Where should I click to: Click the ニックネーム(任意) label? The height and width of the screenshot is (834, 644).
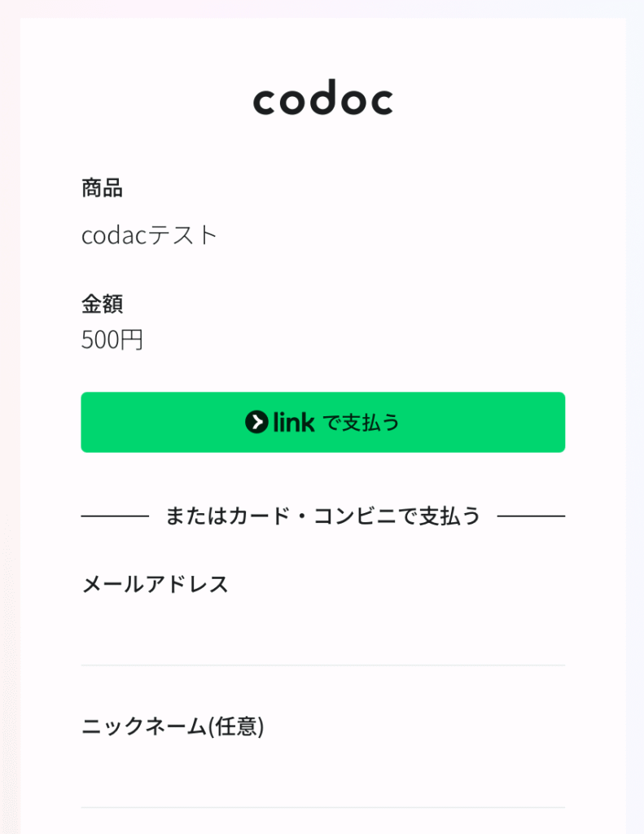pos(173,726)
